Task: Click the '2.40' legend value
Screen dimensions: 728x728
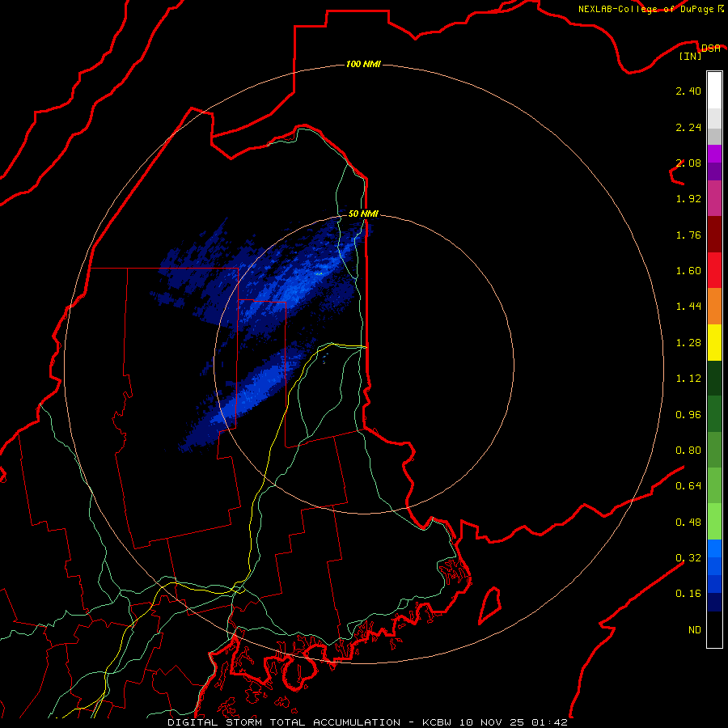Action: 688,91
